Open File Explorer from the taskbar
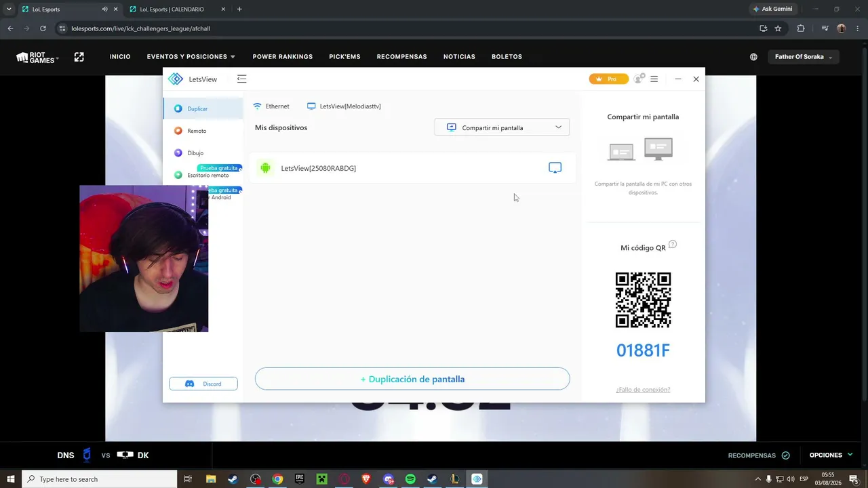Viewport: 868px width, 488px height. click(211, 479)
